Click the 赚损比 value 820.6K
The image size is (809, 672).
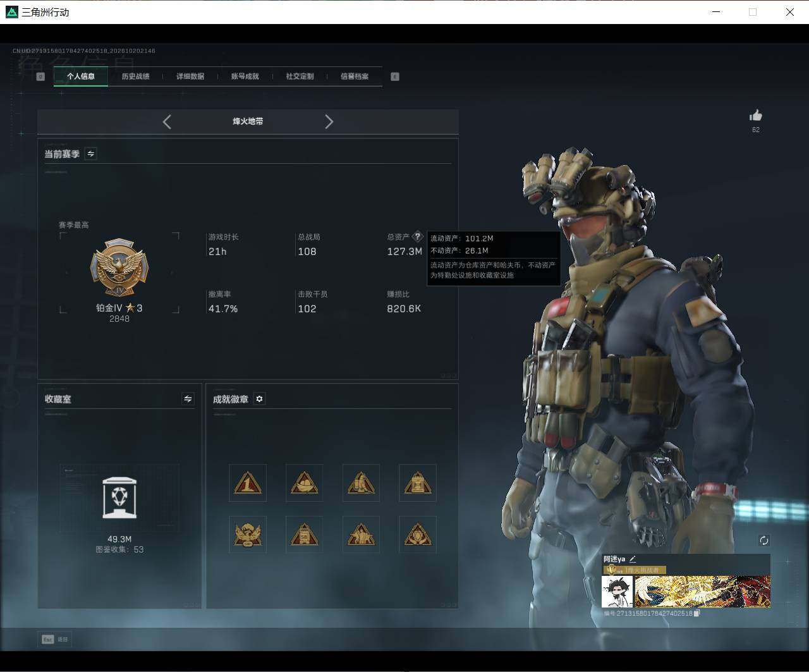click(x=404, y=309)
